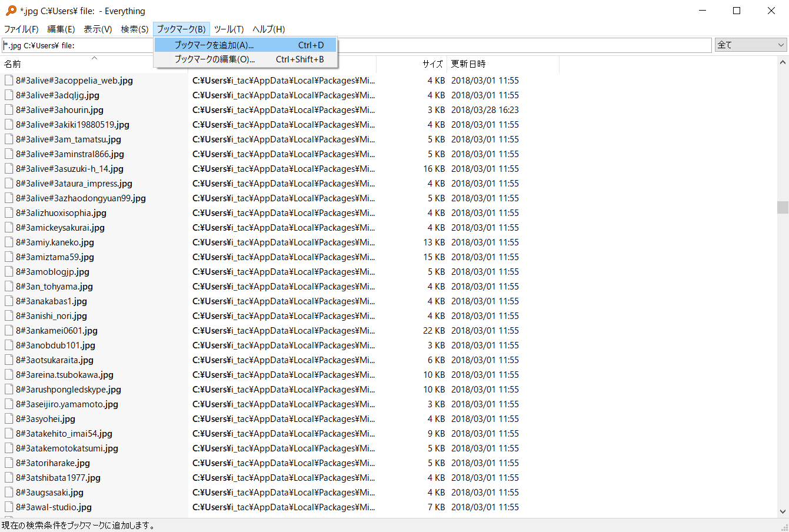Select file 8#3atoriharake.jpg
Image resolution: width=789 pixels, height=532 pixels.
coord(53,463)
